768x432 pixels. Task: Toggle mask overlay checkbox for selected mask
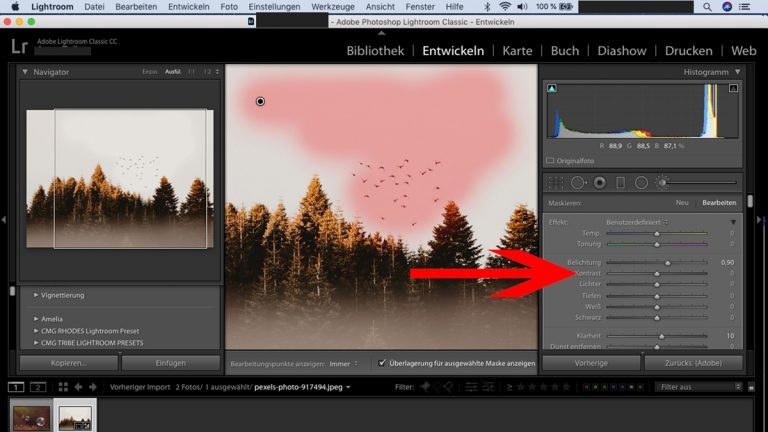coord(382,363)
